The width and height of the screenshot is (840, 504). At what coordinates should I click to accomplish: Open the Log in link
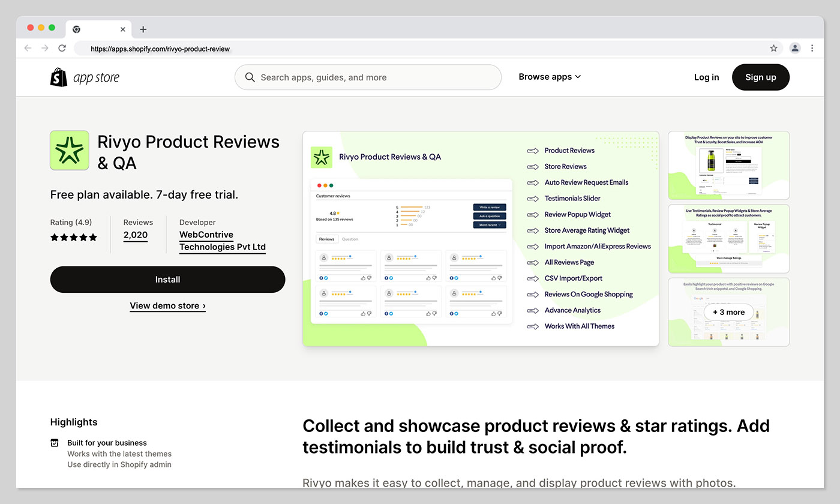pyautogui.click(x=706, y=77)
